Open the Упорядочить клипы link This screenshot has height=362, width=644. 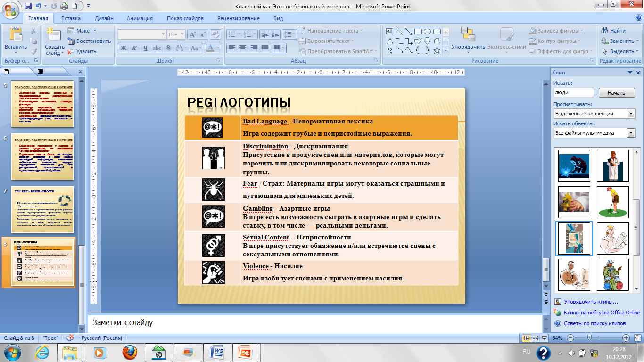pyautogui.click(x=591, y=302)
